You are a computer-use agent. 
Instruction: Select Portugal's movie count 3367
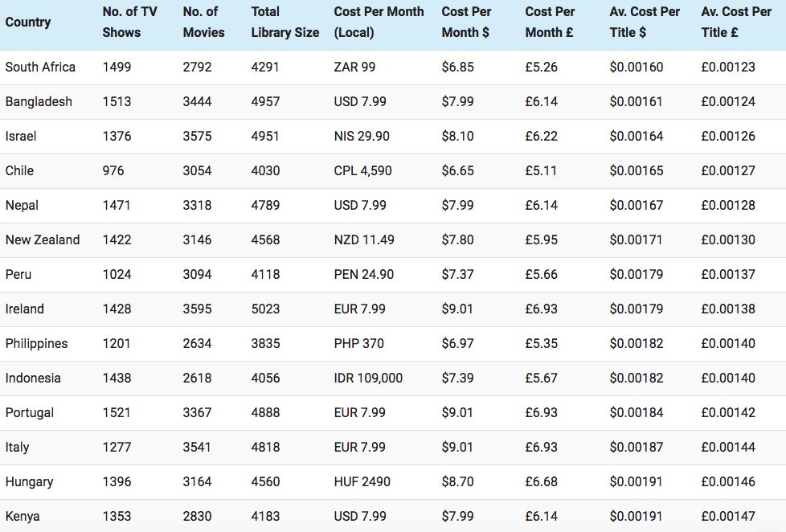coord(197,413)
